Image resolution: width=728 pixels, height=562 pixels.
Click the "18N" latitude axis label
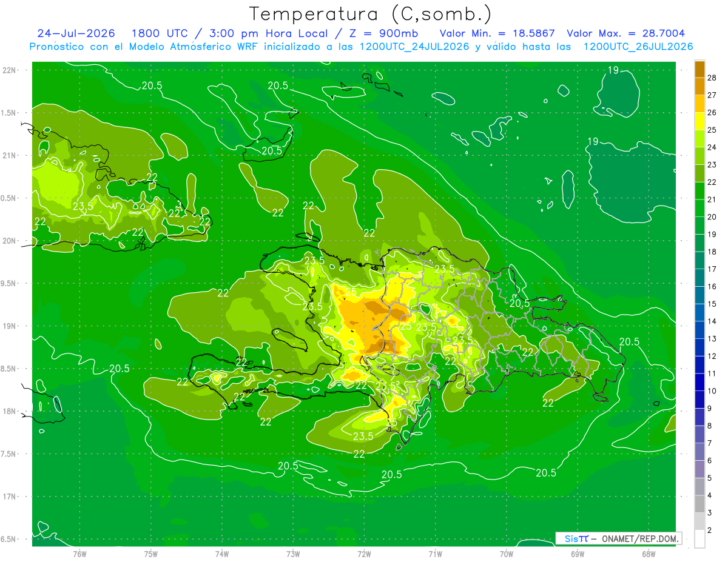pyautogui.click(x=10, y=412)
